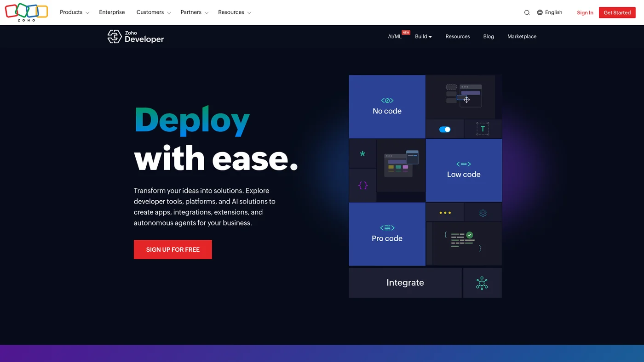
Task: Click the search magnifier icon
Action: click(x=527, y=12)
